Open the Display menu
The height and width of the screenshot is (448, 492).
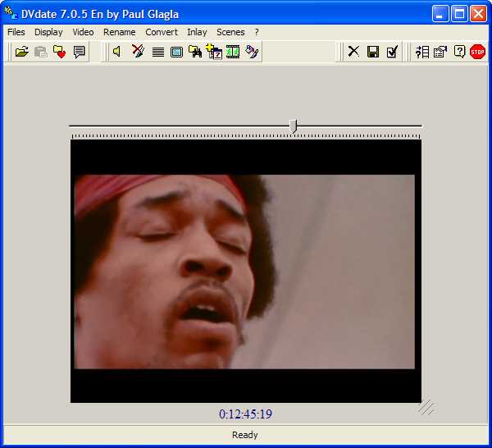[48, 32]
